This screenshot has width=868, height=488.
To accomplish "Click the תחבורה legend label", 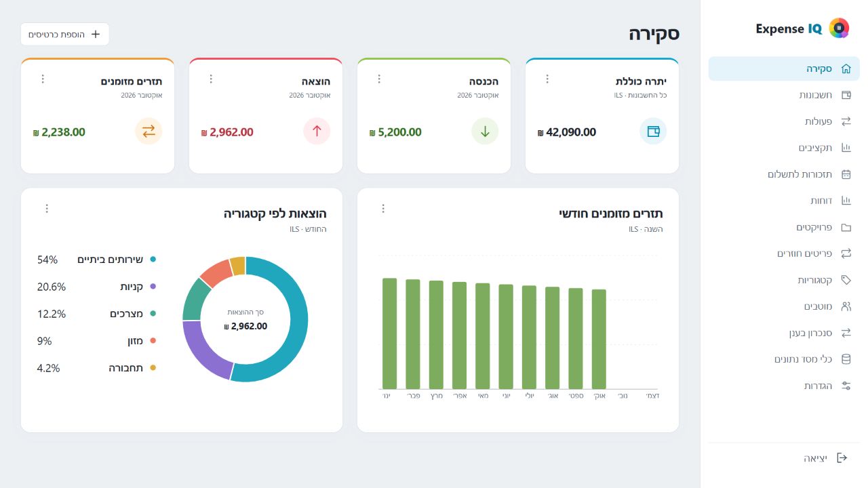I will coord(126,368).
